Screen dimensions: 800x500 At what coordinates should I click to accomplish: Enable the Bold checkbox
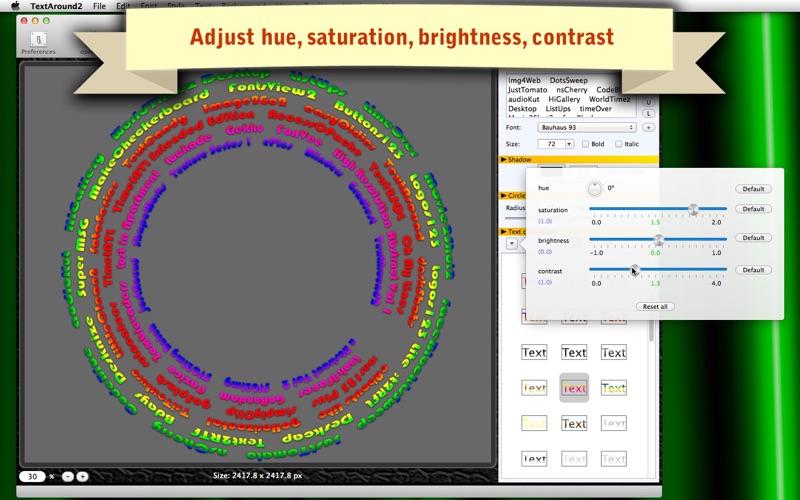click(586, 144)
